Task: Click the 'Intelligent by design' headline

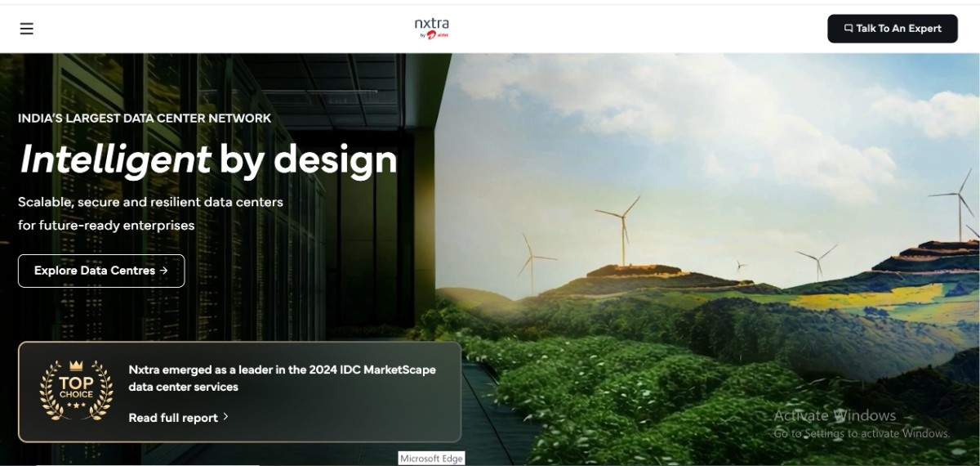Action: click(x=208, y=159)
